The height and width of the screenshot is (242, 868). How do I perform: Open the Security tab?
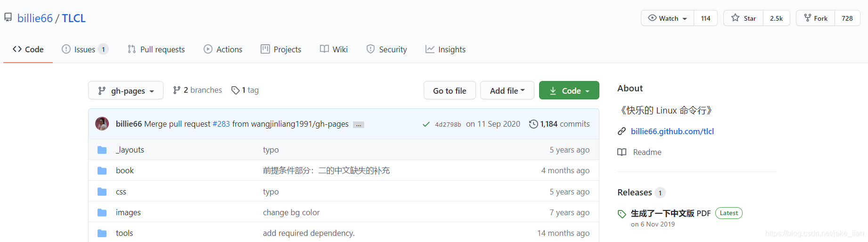[x=386, y=49]
